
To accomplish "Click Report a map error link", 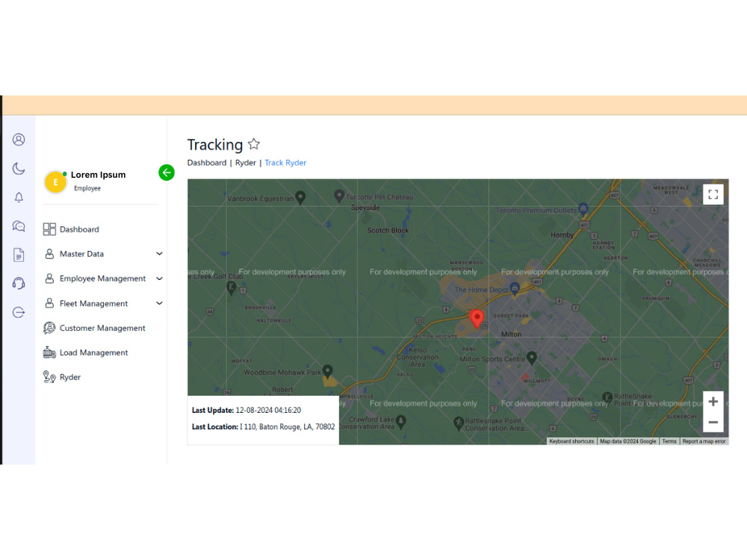I will tap(704, 441).
